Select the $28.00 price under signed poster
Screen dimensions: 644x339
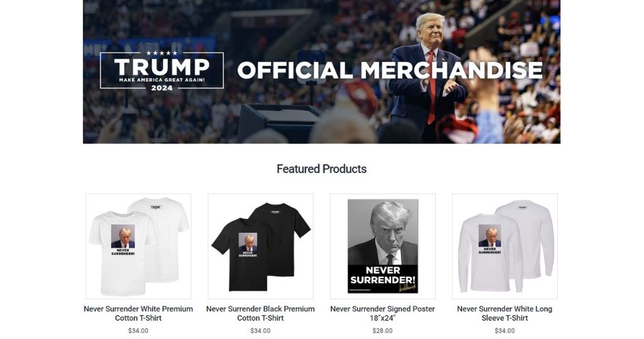[x=382, y=330]
